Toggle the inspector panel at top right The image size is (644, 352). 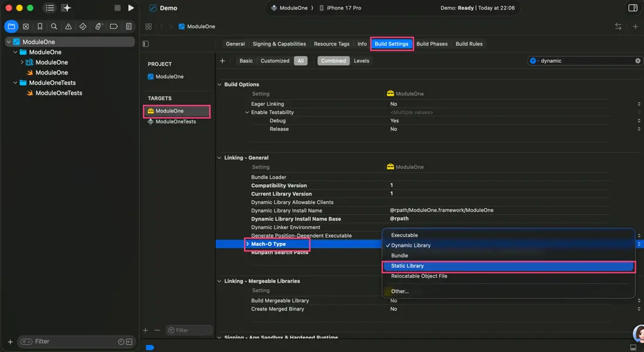(632, 8)
